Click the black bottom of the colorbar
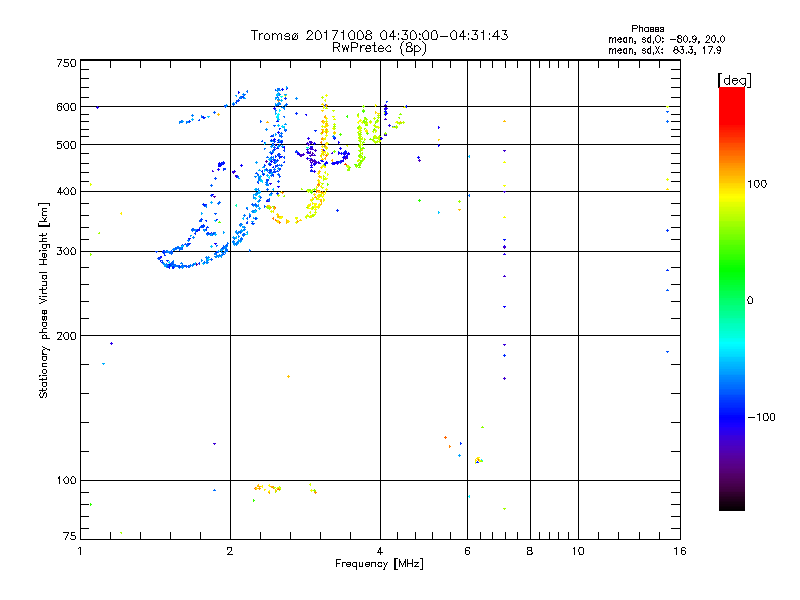Image resolution: width=800 pixels, height=600 pixels. pos(732,503)
